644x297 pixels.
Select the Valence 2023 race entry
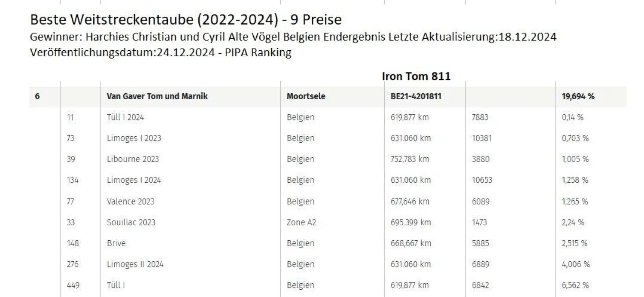tap(131, 201)
